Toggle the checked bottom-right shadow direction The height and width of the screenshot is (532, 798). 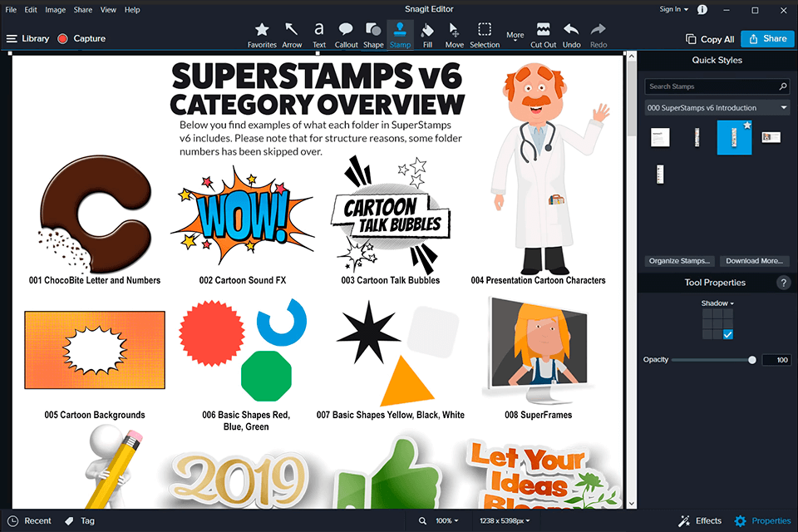[x=728, y=334]
